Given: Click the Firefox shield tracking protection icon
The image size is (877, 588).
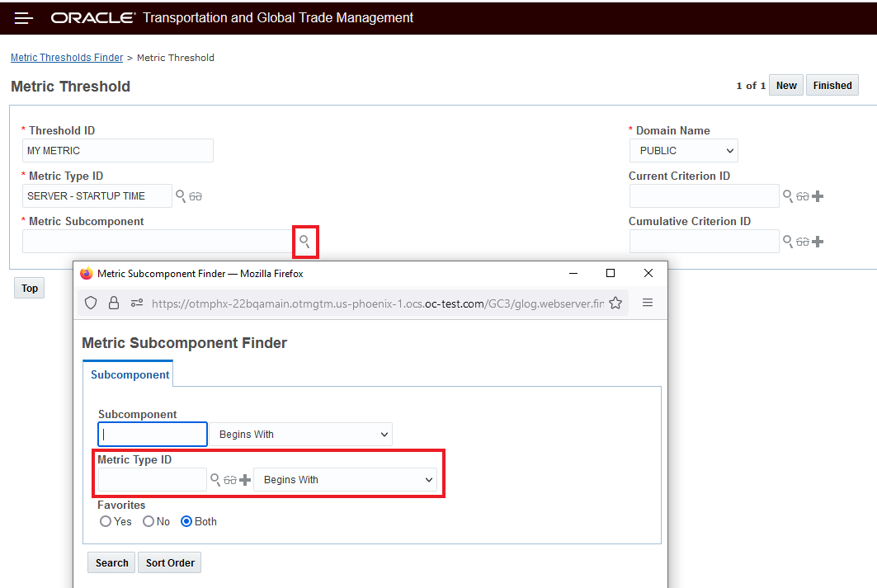Looking at the screenshot, I should (91, 303).
